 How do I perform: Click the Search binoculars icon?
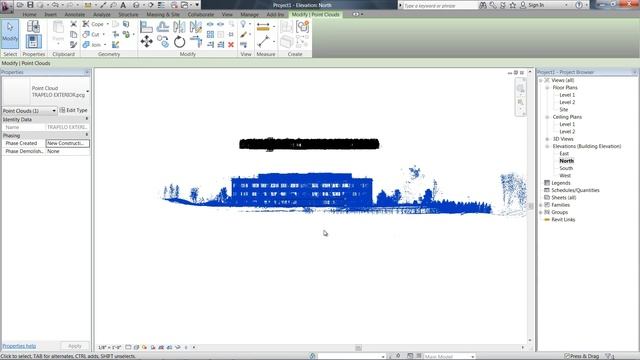(483, 5)
